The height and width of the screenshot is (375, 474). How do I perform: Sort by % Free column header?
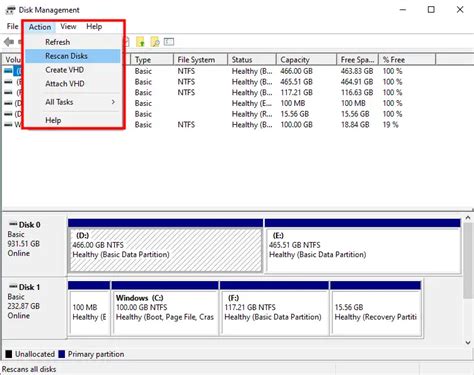click(x=407, y=60)
